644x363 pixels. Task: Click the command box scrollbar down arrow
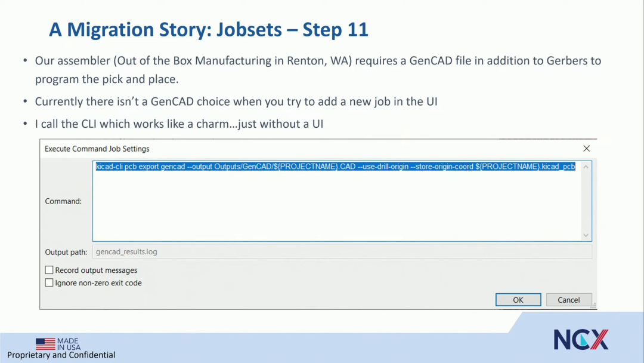click(x=586, y=235)
